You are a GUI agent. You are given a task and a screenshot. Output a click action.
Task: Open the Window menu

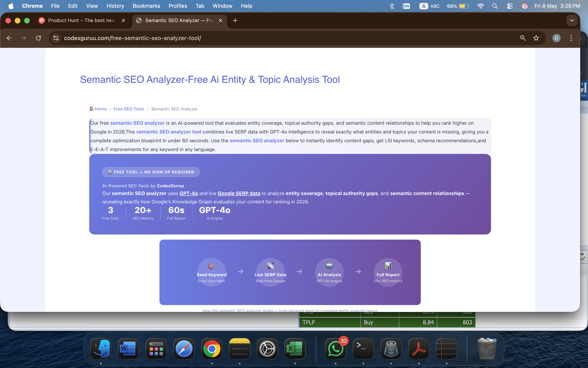pyautogui.click(x=222, y=6)
